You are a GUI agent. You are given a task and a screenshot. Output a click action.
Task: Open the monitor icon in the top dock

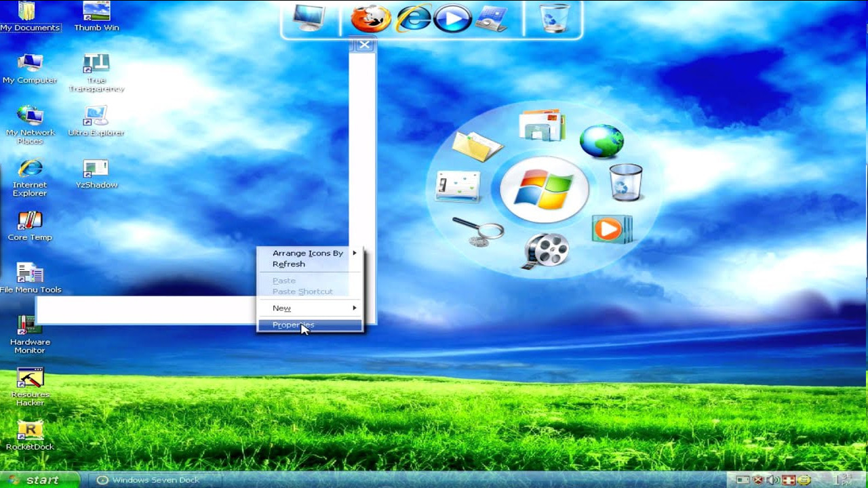pos(309,18)
